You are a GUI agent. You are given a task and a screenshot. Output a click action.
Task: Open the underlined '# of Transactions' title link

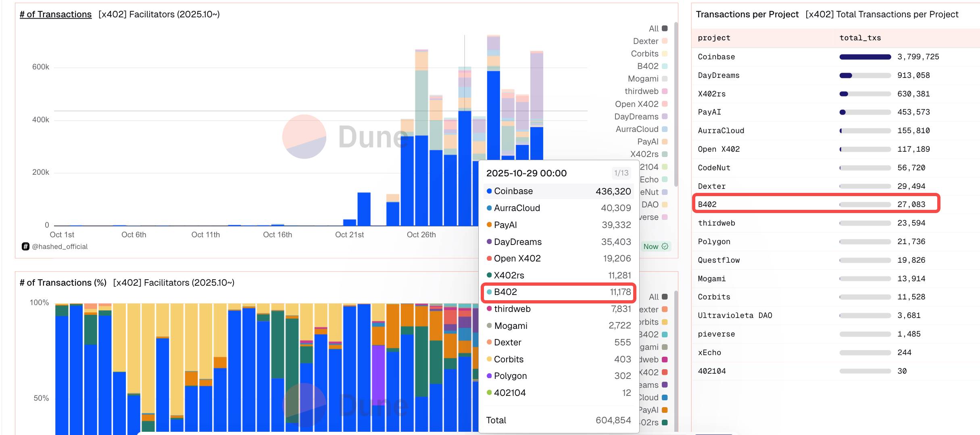(56, 15)
